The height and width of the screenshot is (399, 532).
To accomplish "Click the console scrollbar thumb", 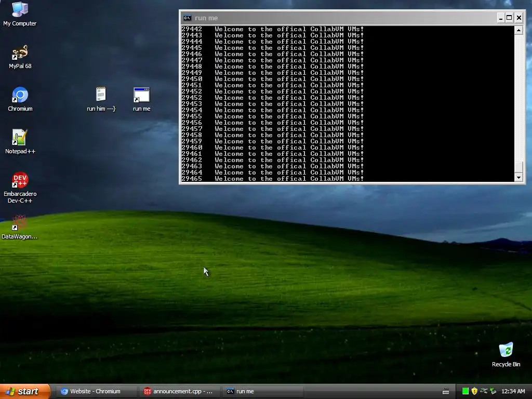I will point(518,167).
